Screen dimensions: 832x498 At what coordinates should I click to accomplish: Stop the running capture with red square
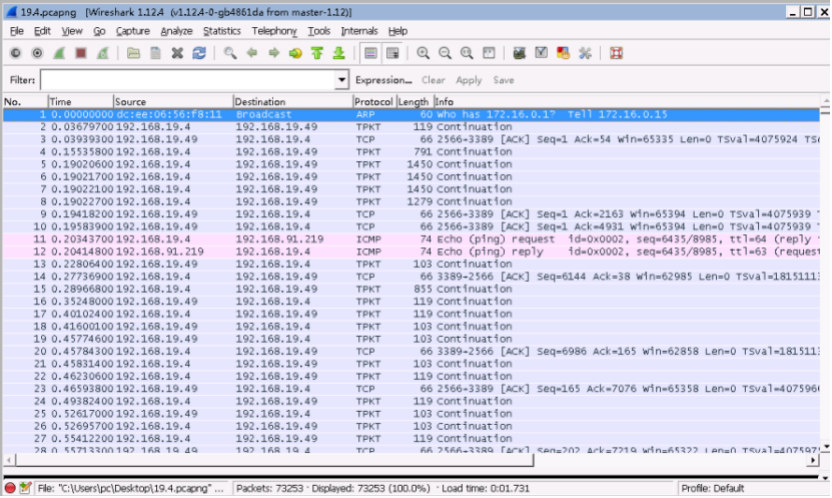(x=81, y=53)
